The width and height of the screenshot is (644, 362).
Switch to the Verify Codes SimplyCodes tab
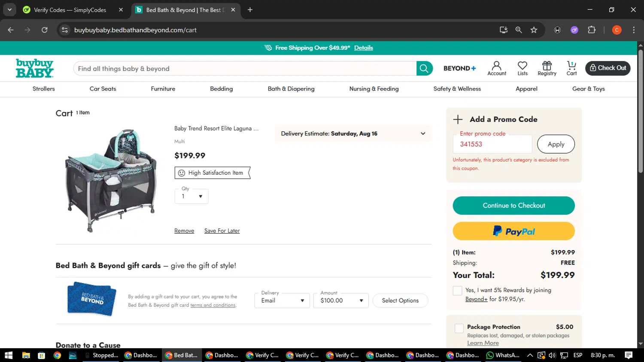[70, 10]
